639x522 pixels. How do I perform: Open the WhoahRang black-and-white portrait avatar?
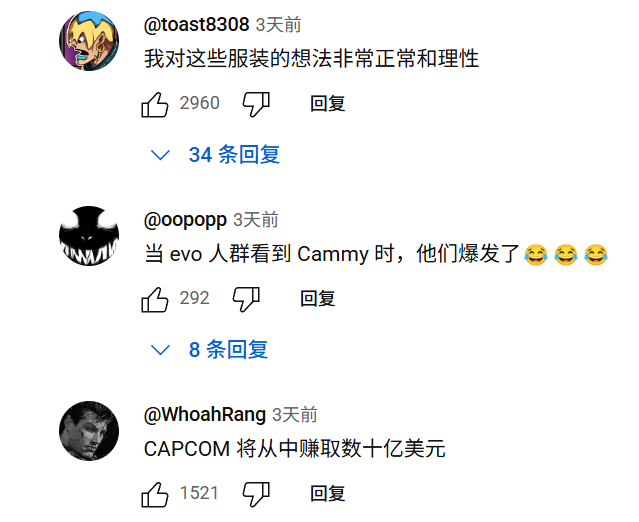point(89,431)
